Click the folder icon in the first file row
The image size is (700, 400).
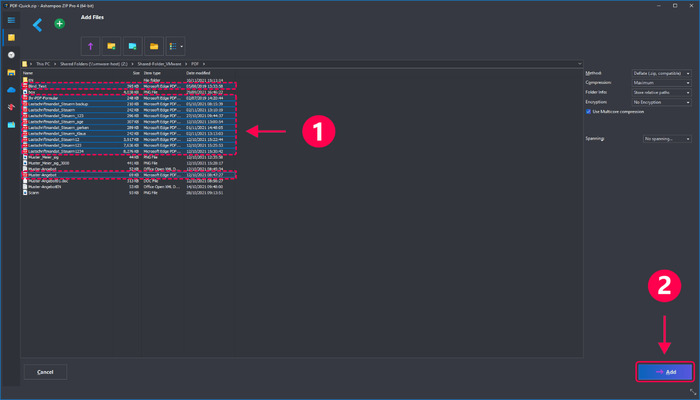coord(25,80)
